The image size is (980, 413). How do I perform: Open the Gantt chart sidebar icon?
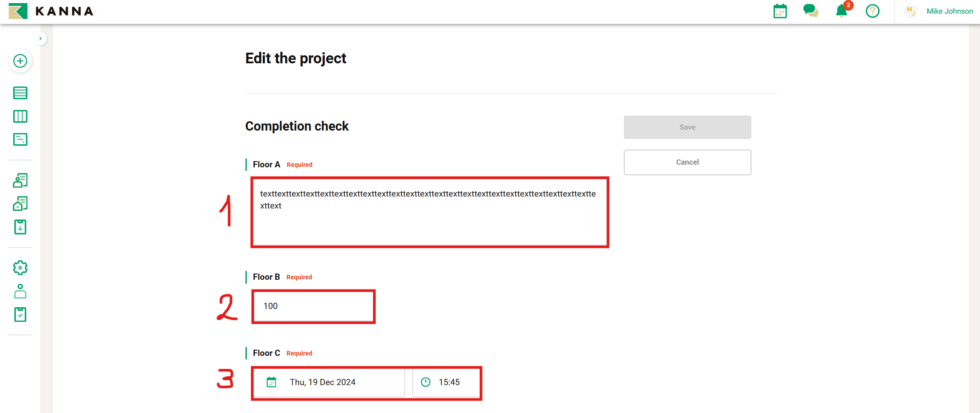[x=20, y=139]
